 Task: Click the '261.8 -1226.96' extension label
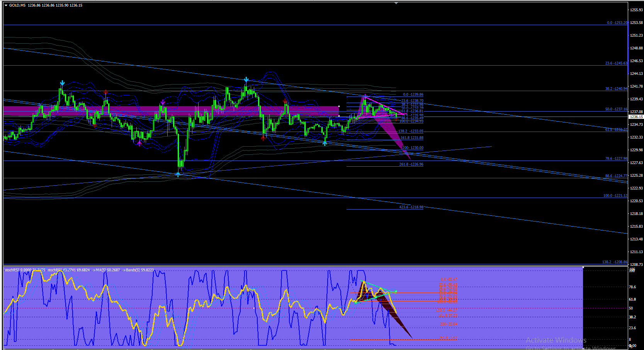click(411, 164)
